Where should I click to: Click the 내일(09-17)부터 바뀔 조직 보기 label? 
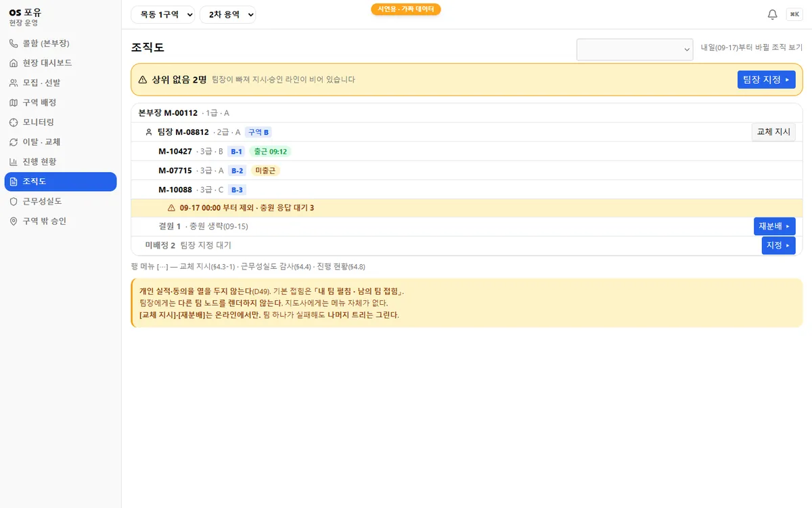[752, 48]
